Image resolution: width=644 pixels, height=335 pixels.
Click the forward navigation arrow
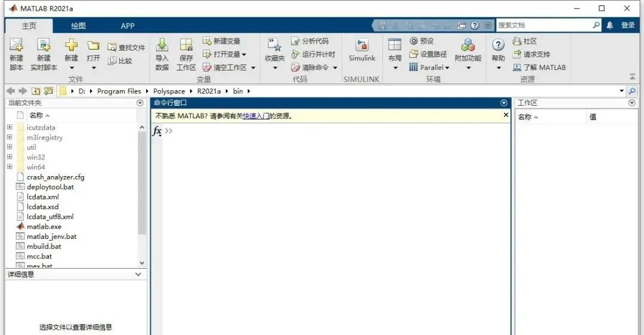pyautogui.click(x=23, y=91)
